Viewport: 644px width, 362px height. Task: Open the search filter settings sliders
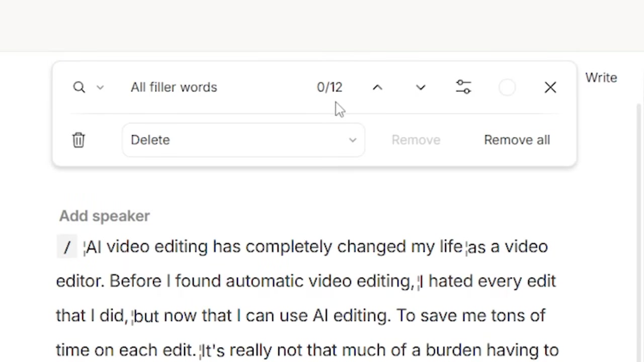tap(463, 87)
